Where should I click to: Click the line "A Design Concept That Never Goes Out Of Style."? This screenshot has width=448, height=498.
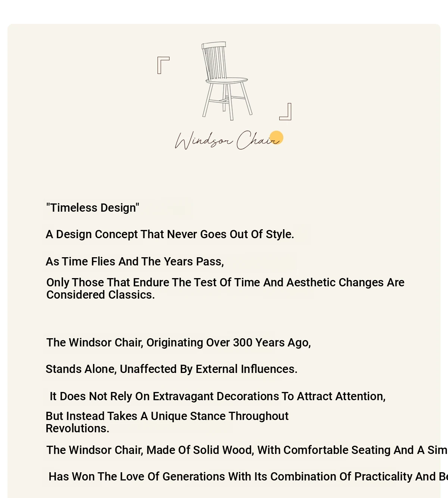point(170,234)
